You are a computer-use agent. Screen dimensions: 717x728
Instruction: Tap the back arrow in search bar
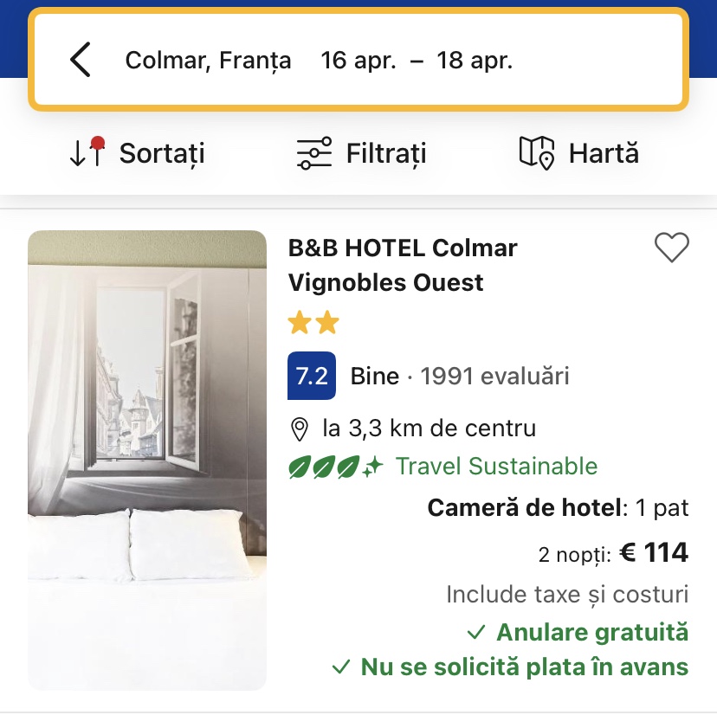pyautogui.click(x=81, y=61)
